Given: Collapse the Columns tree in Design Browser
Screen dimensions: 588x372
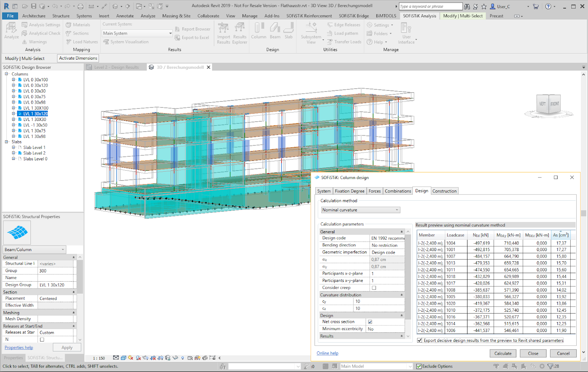Looking at the screenshot, I should (6, 74).
